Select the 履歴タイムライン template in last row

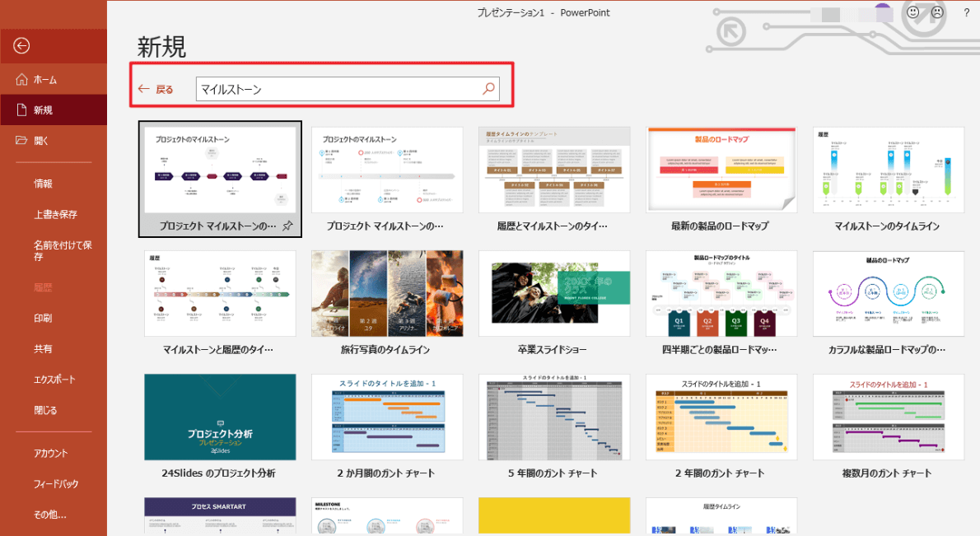721,516
